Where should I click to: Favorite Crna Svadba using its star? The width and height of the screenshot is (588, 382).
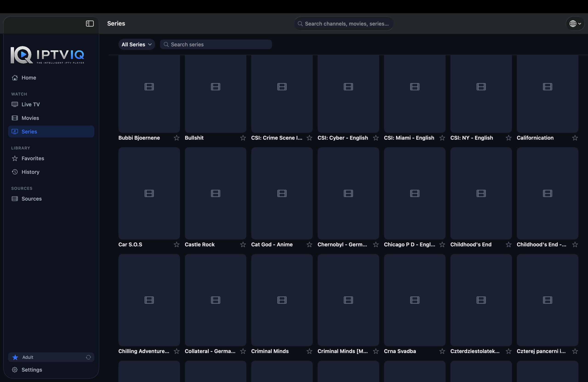[442, 351]
